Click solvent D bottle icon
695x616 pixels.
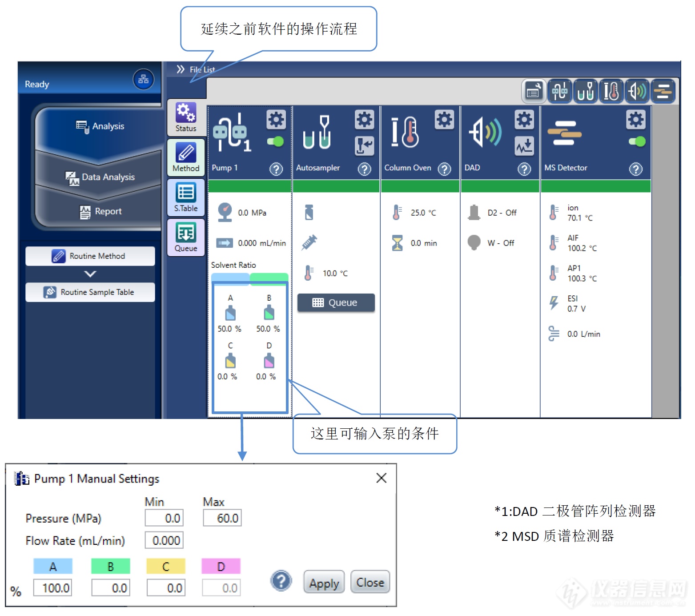coord(269,361)
